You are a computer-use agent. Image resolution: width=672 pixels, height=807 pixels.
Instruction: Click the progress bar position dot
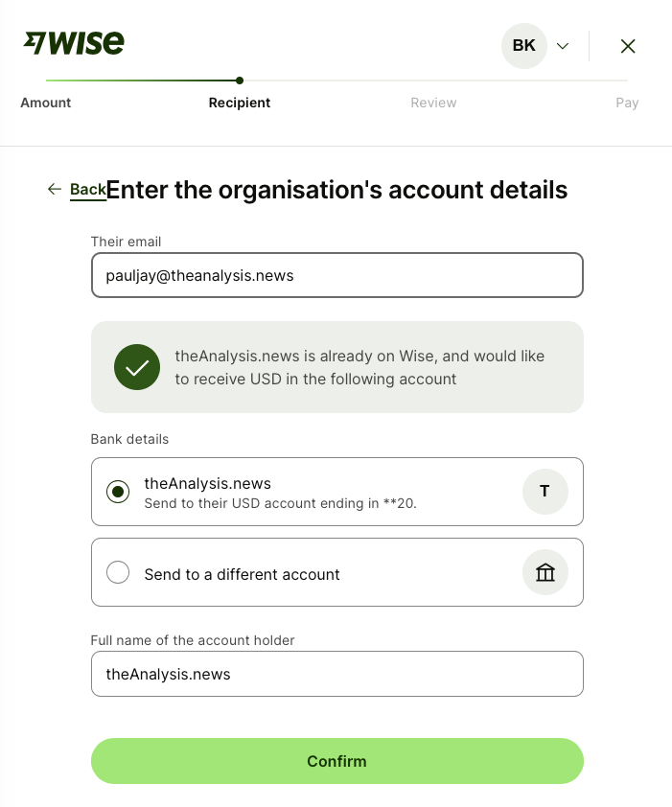coord(240,81)
